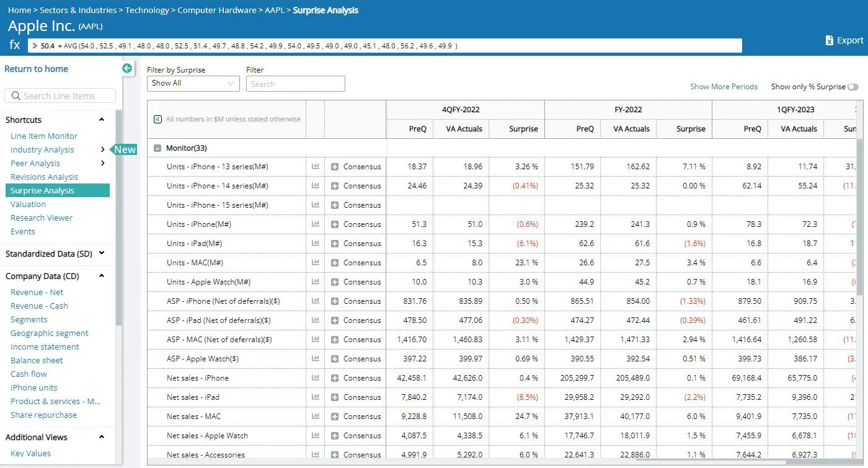Screen dimensions: 868x468
Task: Expand Consensus for Units - iPhone - 13 series
Action: pos(335,167)
